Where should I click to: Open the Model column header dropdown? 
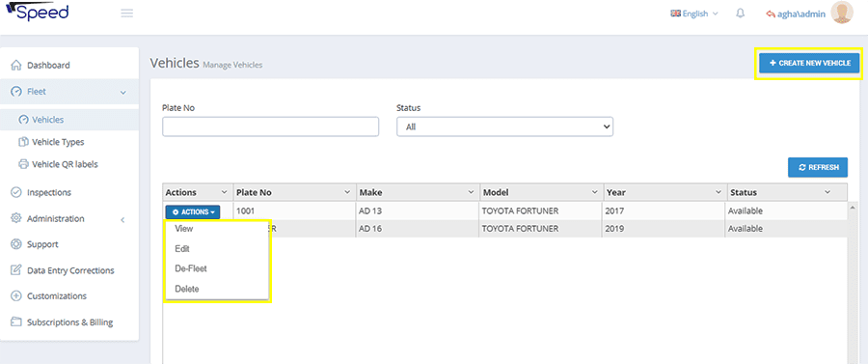(x=594, y=192)
